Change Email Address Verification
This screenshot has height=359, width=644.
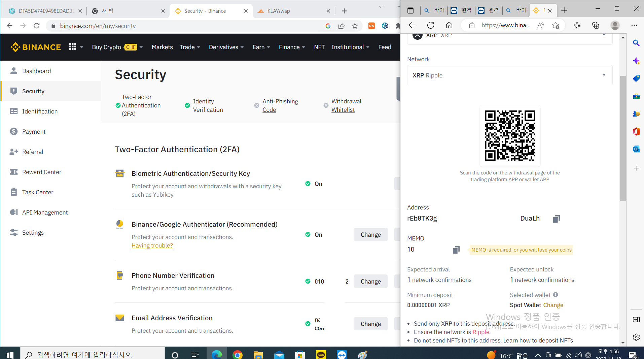click(x=370, y=324)
